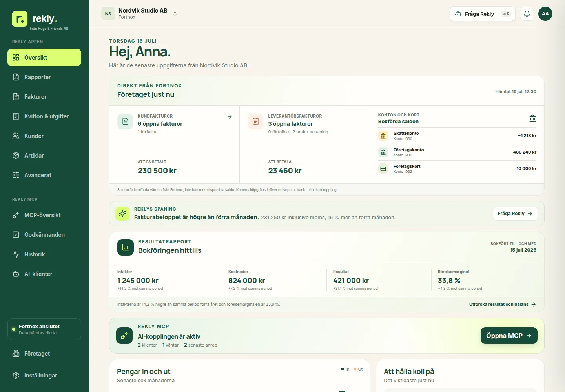The image size is (565, 392).
Task: Click the In legend dot
Action: click(x=343, y=369)
